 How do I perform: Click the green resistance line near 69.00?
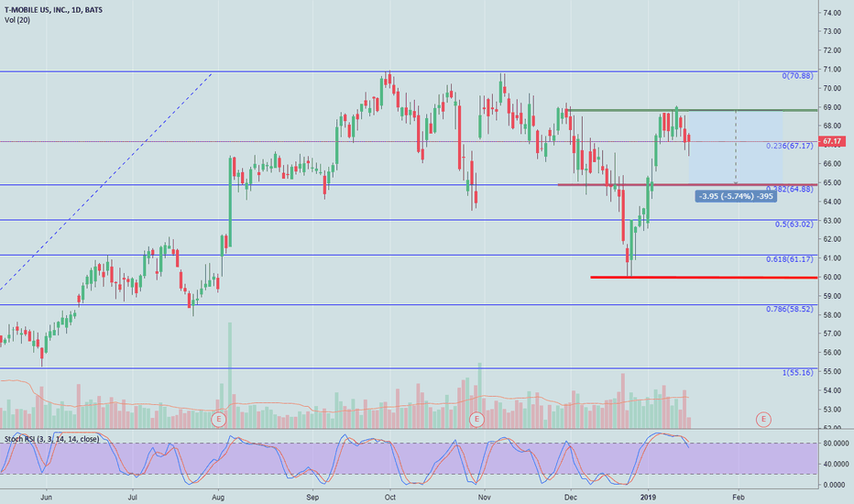pyautogui.click(x=692, y=111)
